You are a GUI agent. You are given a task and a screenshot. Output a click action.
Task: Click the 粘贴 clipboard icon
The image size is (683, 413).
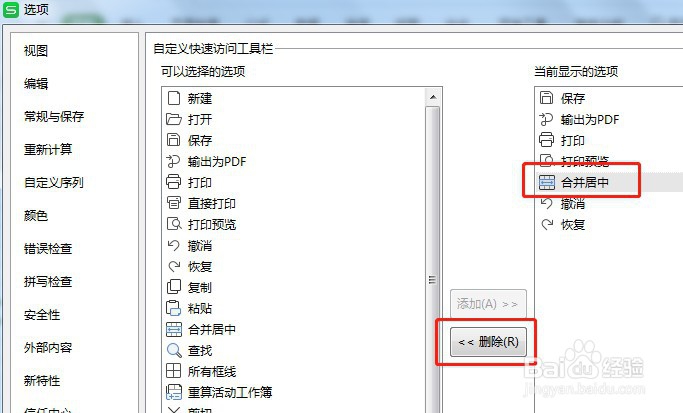point(174,308)
